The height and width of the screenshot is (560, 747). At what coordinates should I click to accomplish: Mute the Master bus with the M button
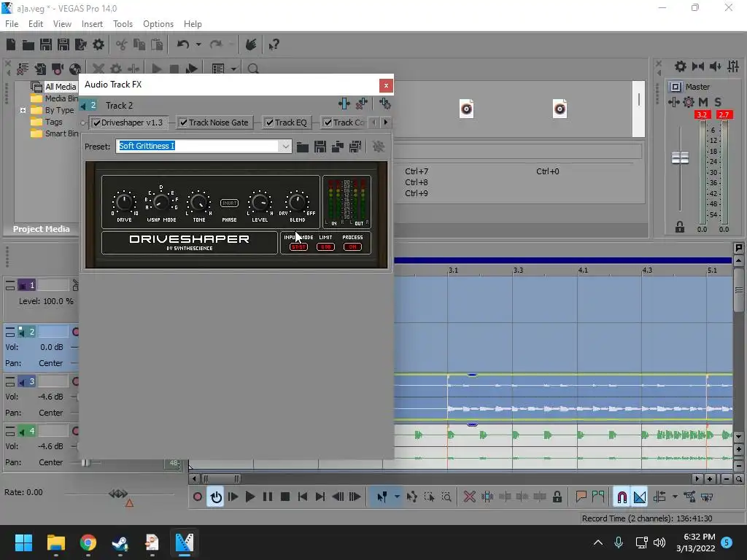(x=703, y=102)
